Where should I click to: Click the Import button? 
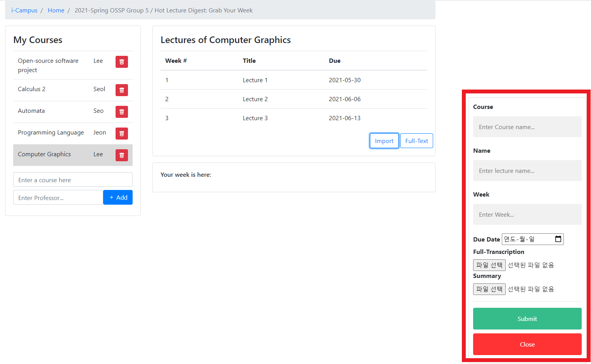(x=384, y=141)
